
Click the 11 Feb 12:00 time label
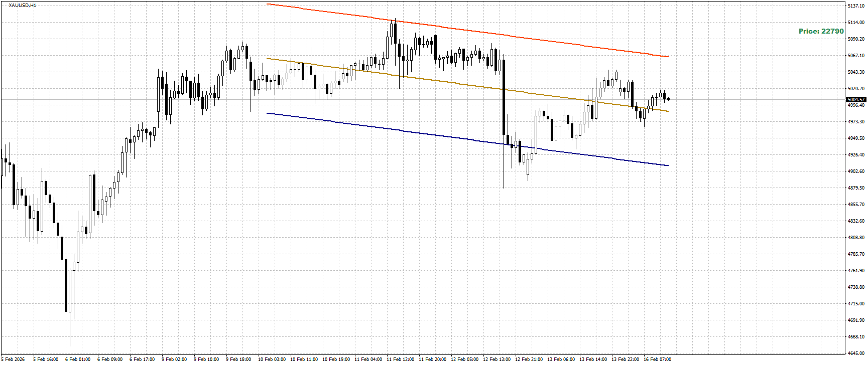pyautogui.click(x=400, y=359)
